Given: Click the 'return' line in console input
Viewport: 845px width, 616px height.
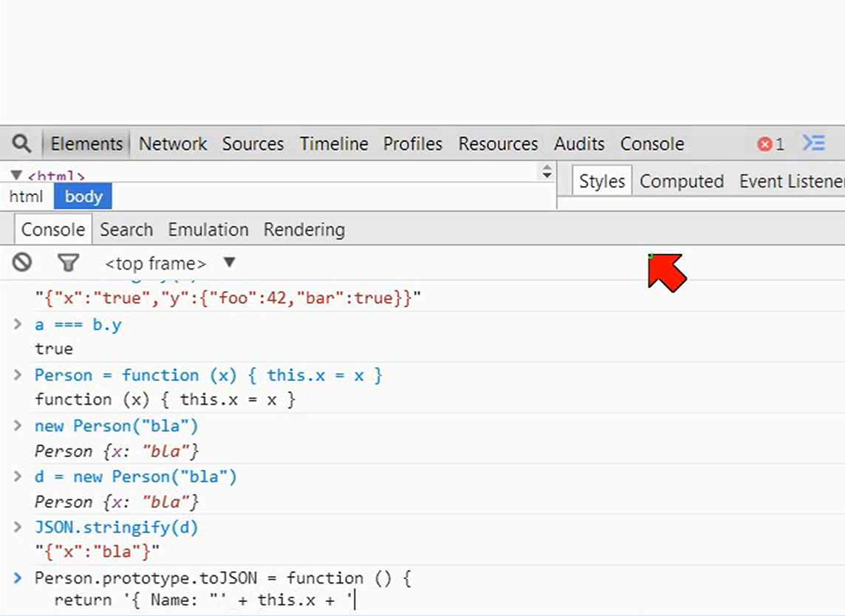Looking at the screenshot, I should [x=205, y=600].
